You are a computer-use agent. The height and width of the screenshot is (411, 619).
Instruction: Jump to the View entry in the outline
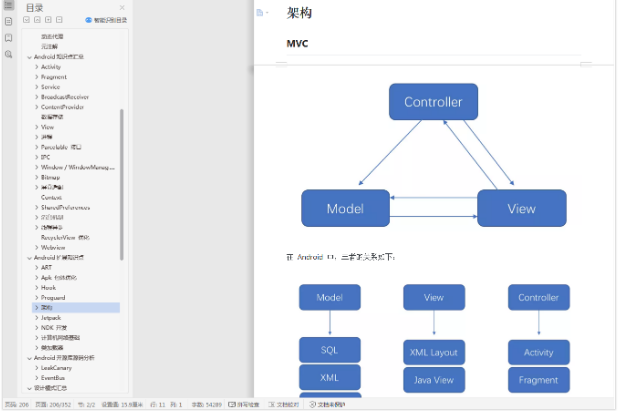pos(47,127)
